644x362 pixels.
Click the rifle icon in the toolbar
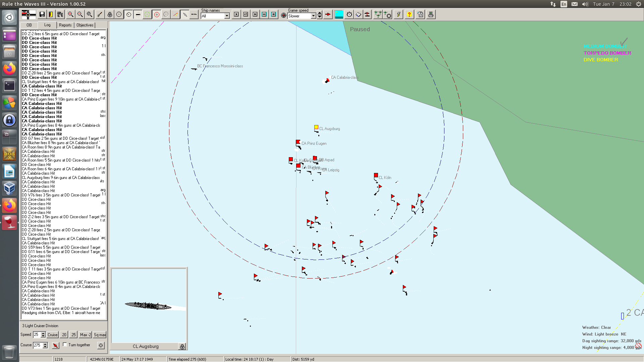(x=100, y=14)
